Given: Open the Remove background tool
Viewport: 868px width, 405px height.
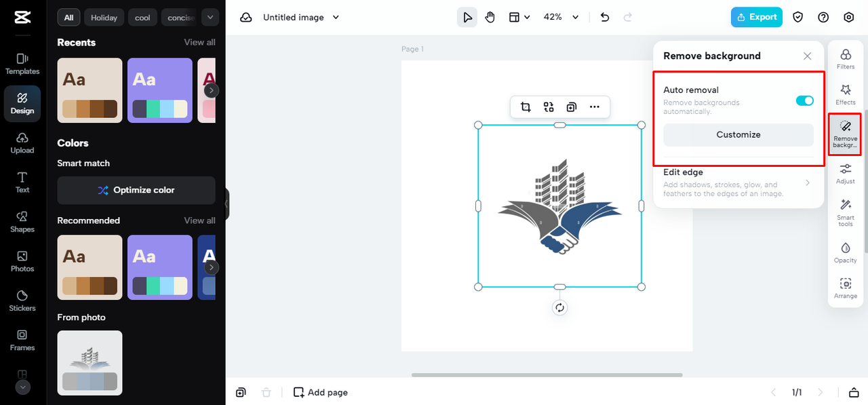Looking at the screenshot, I should point(845,134).
